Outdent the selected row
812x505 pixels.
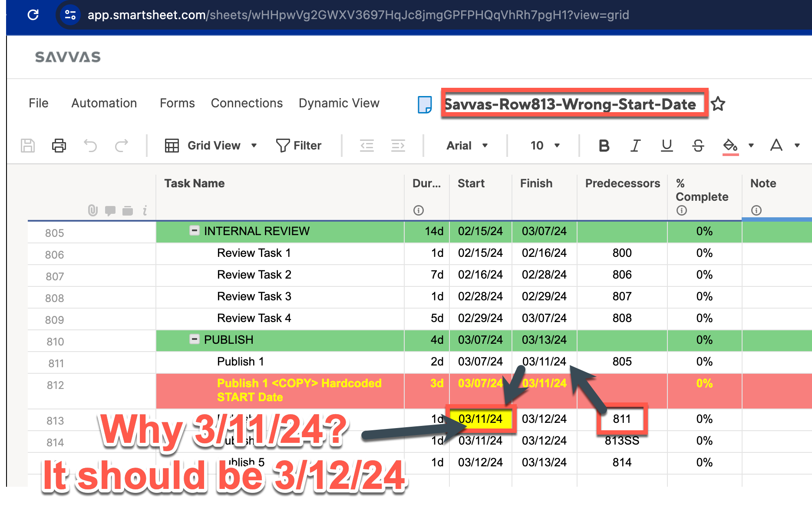[367, 146]
